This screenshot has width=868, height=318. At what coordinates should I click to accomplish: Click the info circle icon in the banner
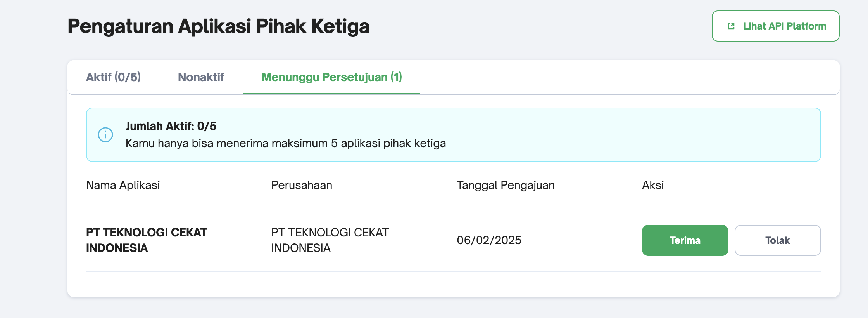click(105, 135)
